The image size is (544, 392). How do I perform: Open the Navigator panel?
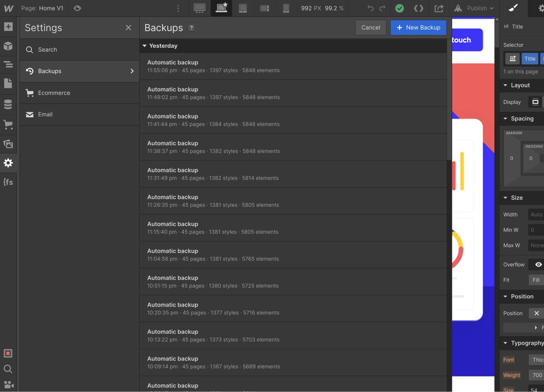[x=8, y=64]
